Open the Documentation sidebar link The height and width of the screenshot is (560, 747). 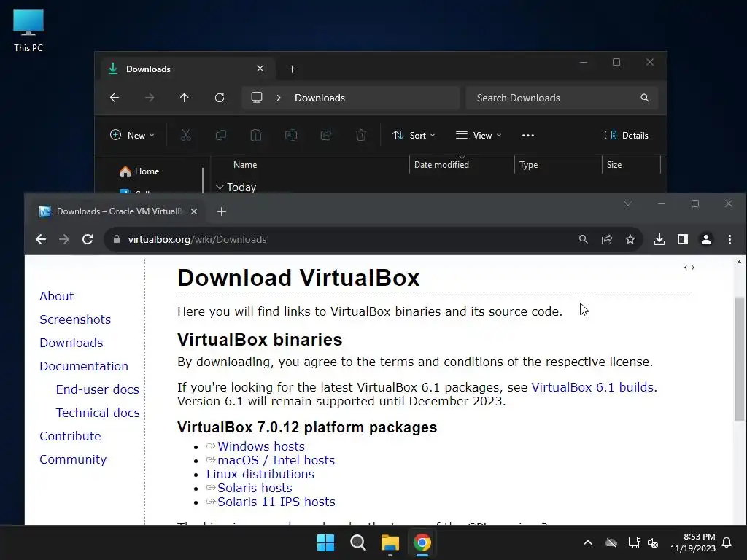(84, 366)
